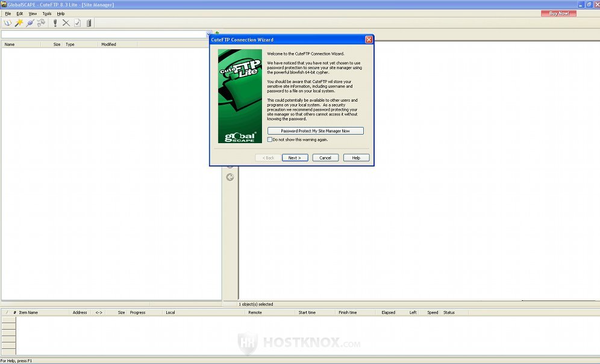The image size is (600, 364).
Task: Click the gray binder toolbar icon
Action: click(x=89, y=23)
